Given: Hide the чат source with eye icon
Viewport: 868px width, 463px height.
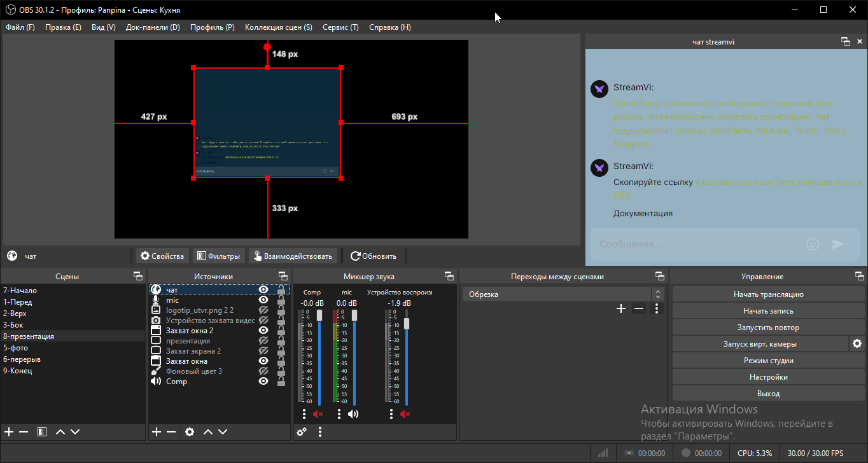Looking at the screenshot, I should tap(263, 290).
